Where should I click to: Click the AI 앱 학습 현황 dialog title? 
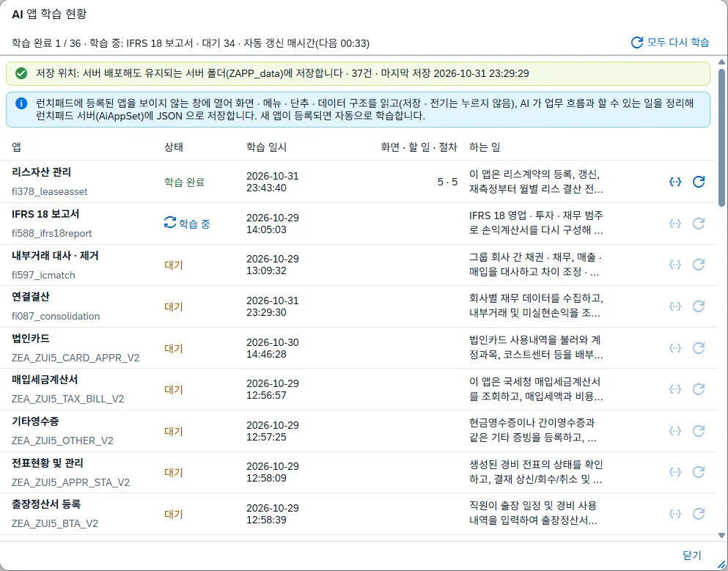(49, 14)
